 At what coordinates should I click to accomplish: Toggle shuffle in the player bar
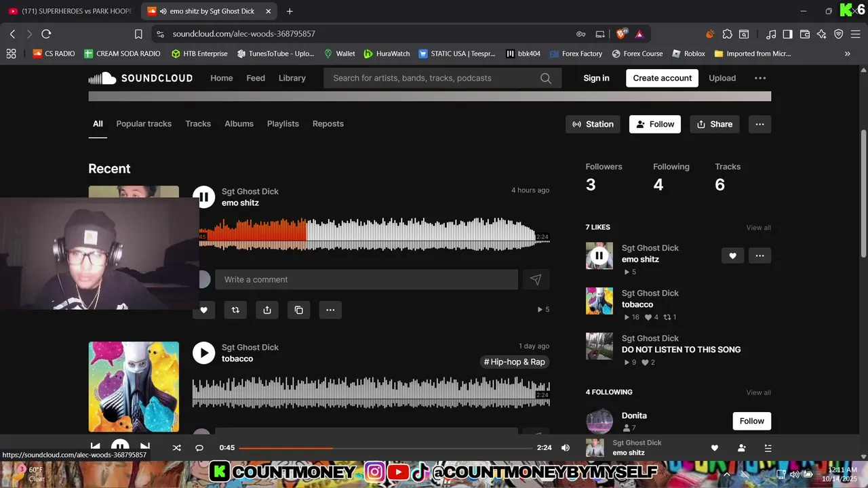(177, 448)
